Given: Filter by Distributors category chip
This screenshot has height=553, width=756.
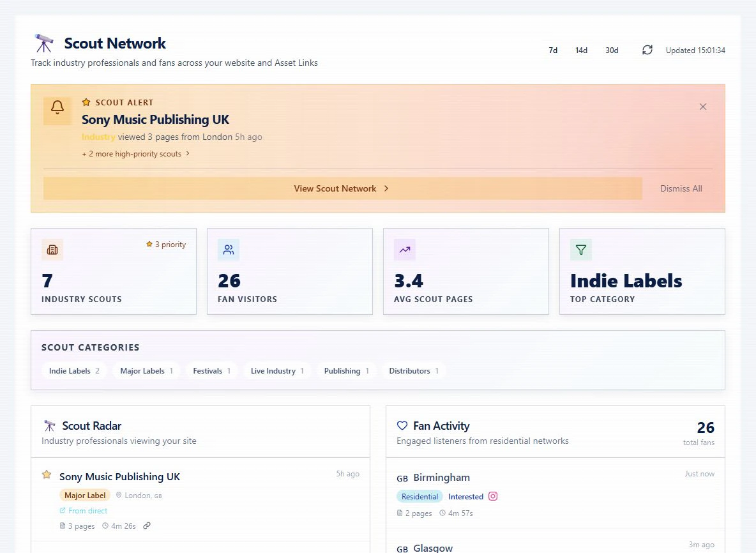Looking at the screenshot, I should [414, 371].
